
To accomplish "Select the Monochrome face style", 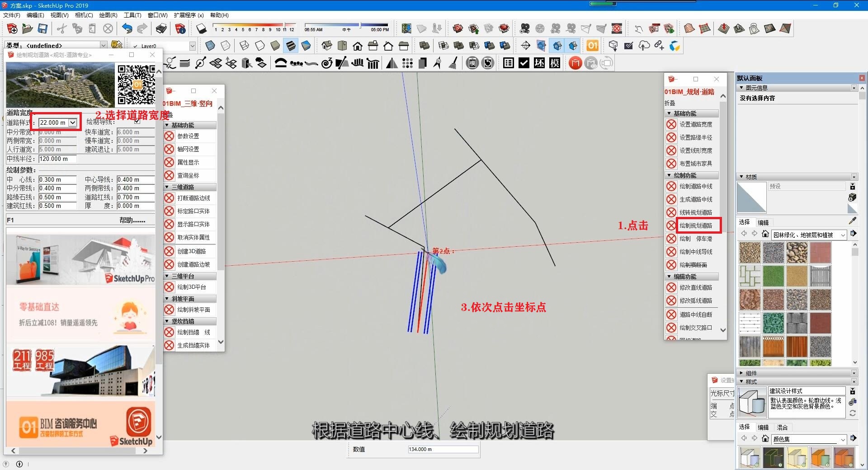I will click(306, 46).
